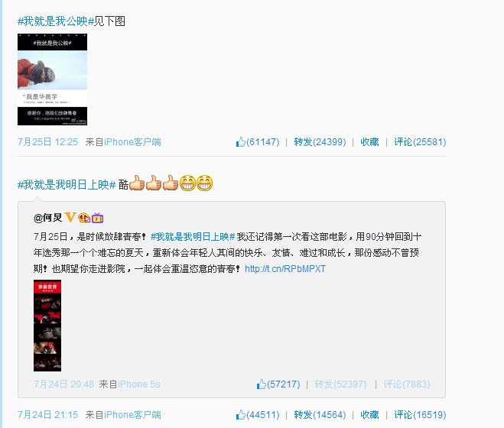Like the first post with 61147 likes

pyautogui.click(x=258, y=141)
